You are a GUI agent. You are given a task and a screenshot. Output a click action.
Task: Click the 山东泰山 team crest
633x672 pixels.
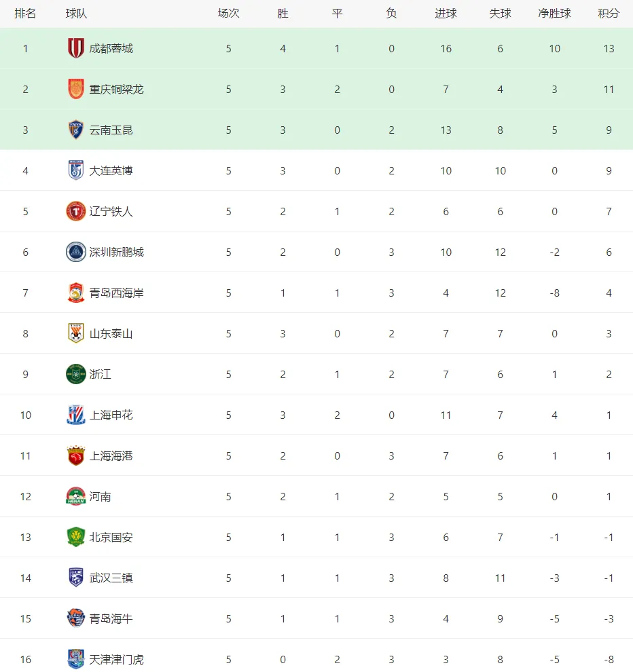(76, 333)
